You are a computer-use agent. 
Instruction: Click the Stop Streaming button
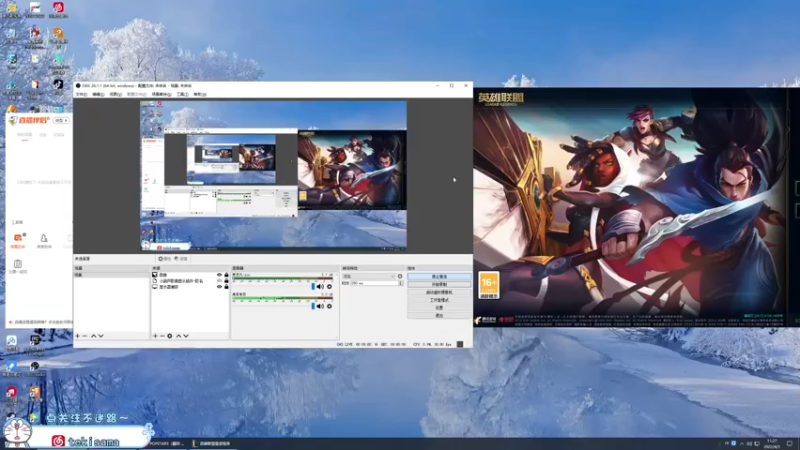pyautogui.click(x=439, y=277)
